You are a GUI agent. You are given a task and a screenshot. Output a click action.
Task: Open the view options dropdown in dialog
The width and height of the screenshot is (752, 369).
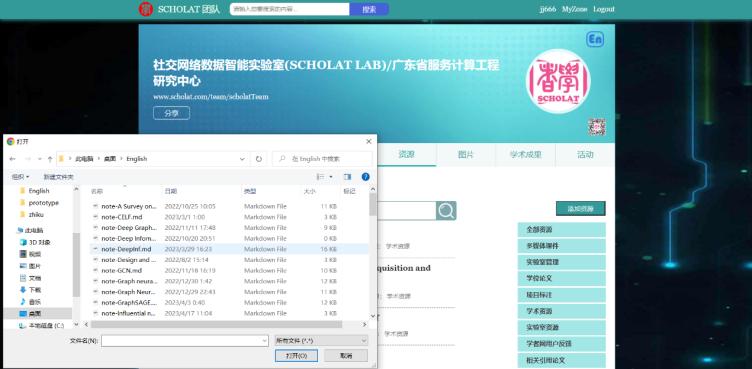[331, 177]
